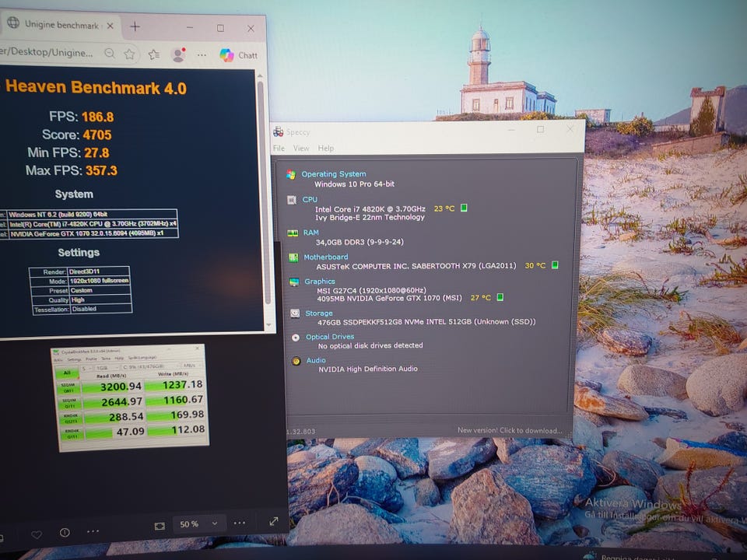The image size is (747, 560).
Task: Click the CPU temperature indicator 23 °C icon
Action: (464, 208)
